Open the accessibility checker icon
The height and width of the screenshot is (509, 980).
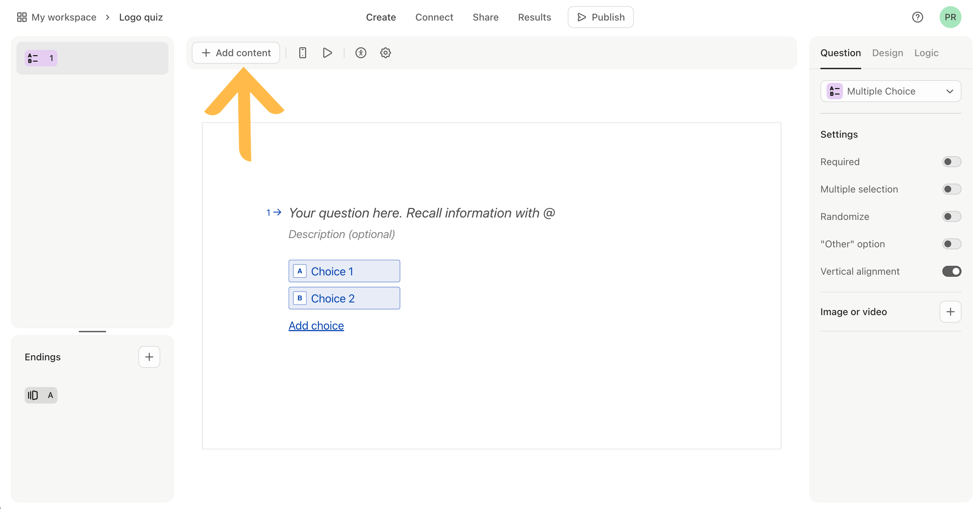[361, 52]
